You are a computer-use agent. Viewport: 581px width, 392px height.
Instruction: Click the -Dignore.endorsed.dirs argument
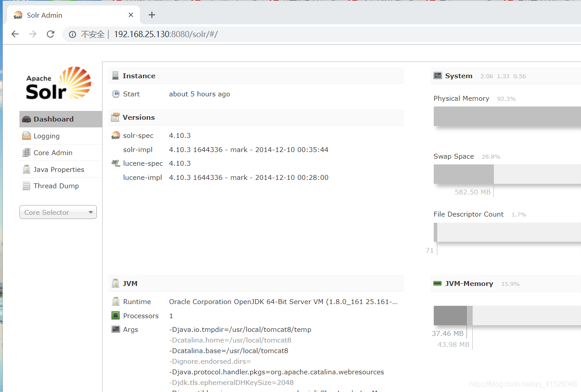point(210,362)
